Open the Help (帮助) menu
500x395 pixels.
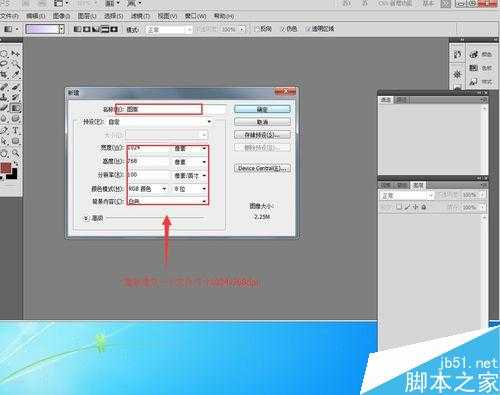tap(224, 16)
